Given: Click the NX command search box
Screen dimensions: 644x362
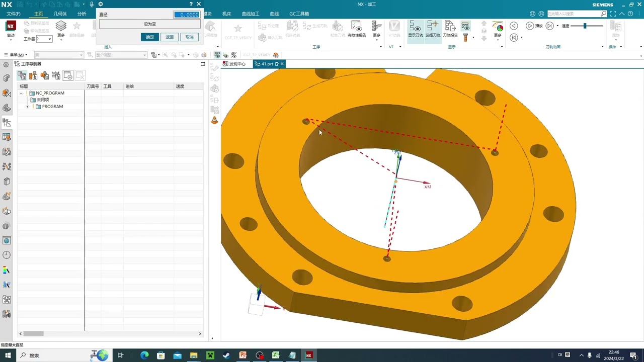Looking at the screenshot, I should click(x=577, y=14).
